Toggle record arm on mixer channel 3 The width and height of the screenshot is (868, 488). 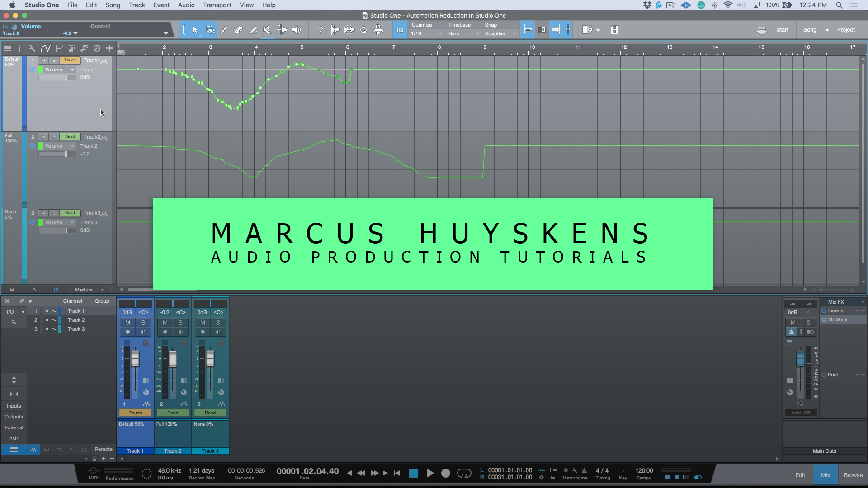203,332
